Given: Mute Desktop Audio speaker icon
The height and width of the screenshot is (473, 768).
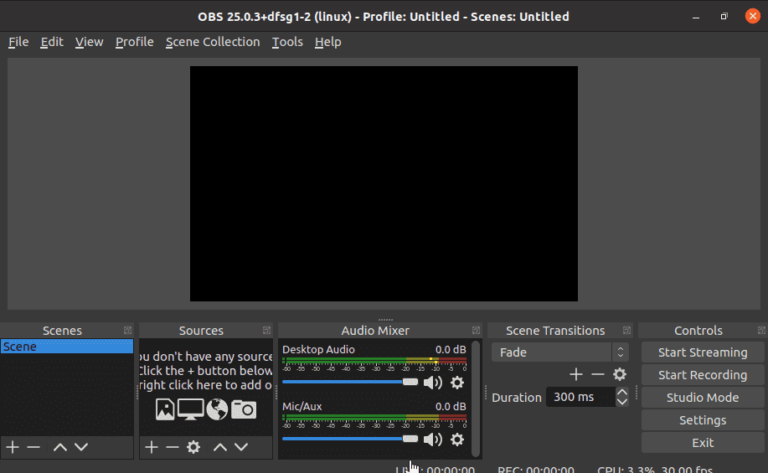Looking at the screenshot, I should click(433, 382).
